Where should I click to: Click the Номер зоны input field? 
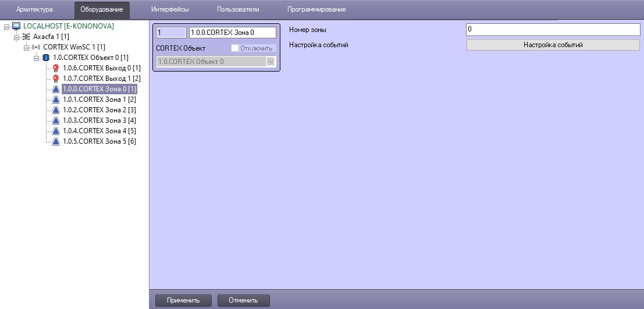(x=553, y=30)
